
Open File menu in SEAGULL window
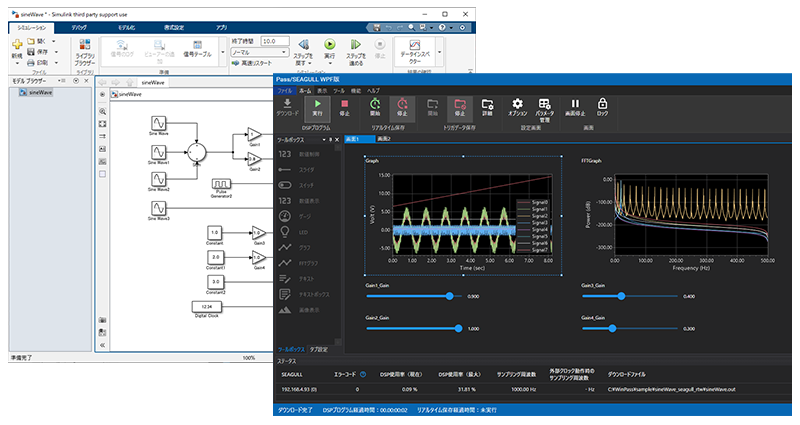pyautogui.click(x=285, y=91)
